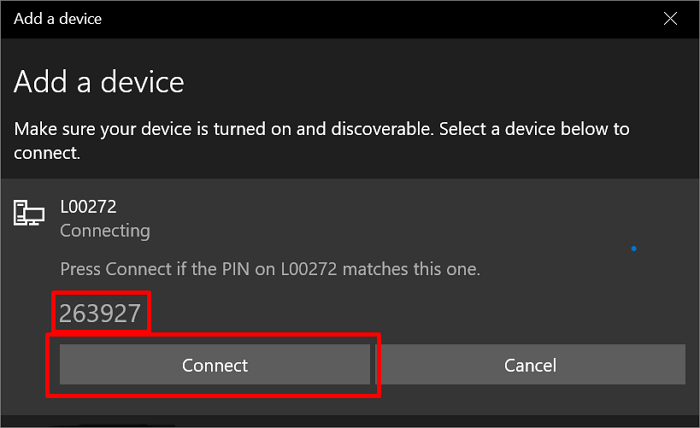700x428 pixels.
Task: Click the large Add a device heading
Action: (99, 81)
